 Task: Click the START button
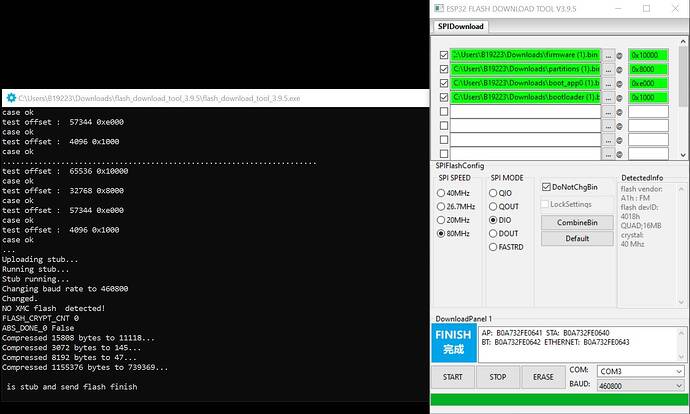click(x=452, y=377)
